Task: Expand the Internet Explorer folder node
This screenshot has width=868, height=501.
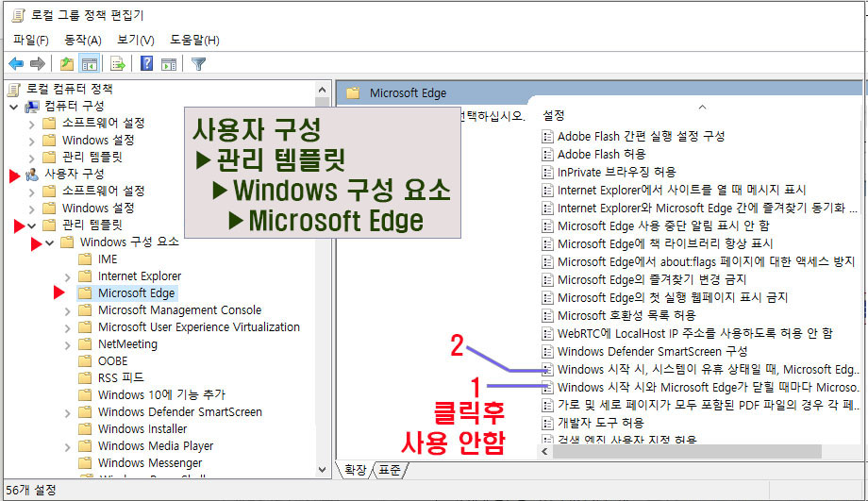Action: coord(67,276)
